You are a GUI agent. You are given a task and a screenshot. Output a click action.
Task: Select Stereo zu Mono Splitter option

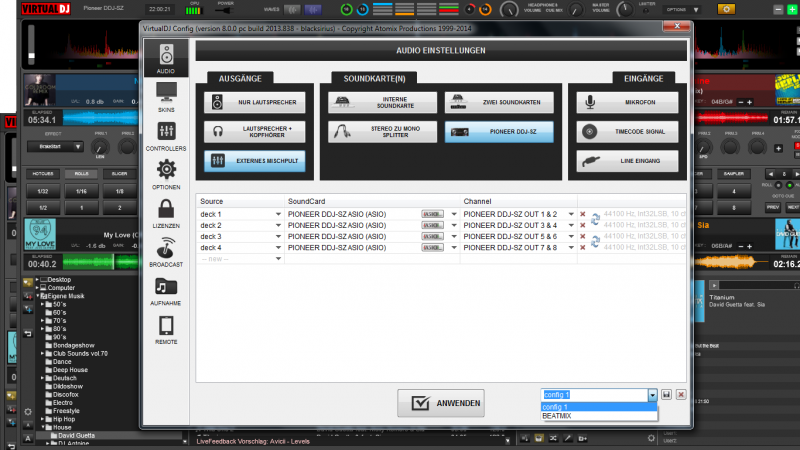[382, 132]
